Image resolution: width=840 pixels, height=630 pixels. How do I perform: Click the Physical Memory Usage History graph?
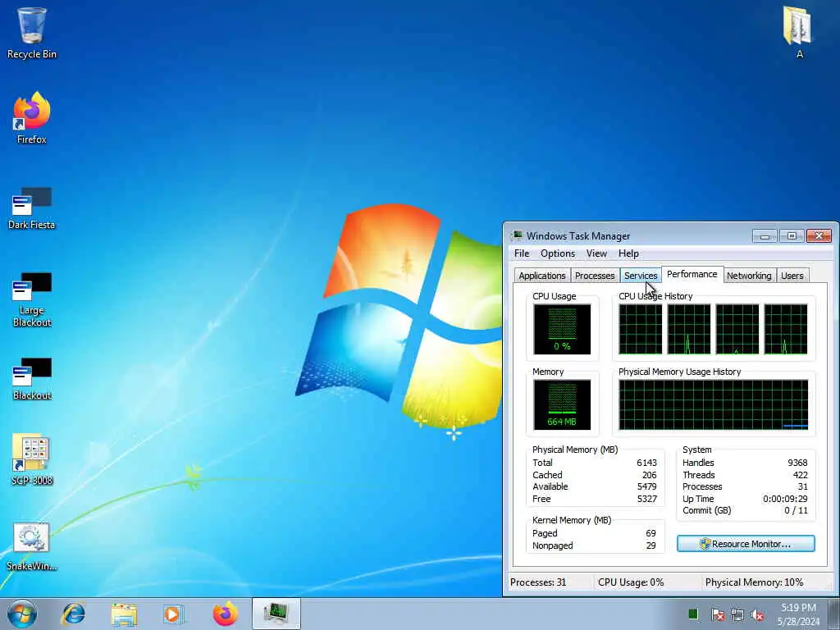pyautogui.click(x=713, y=404)
